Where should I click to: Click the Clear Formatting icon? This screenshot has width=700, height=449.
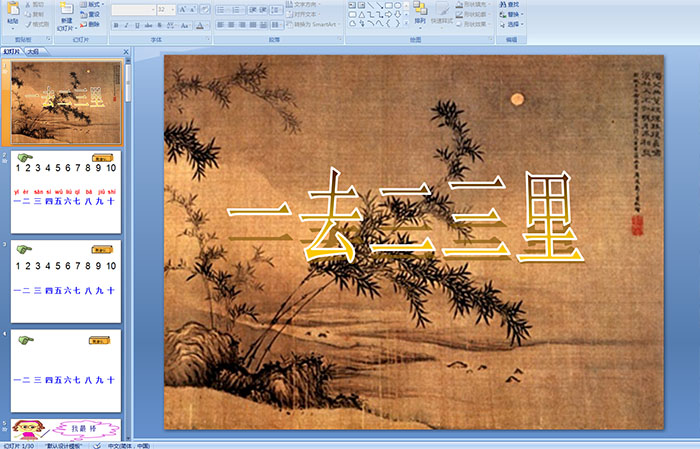[x=205, y=9]
